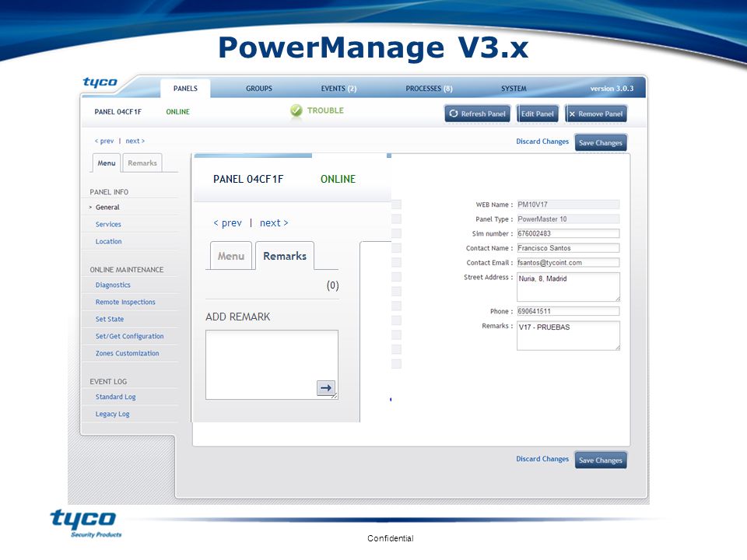
Task: Click the small 'PANEL 04CF1F' header label
Action: [117, 112]
